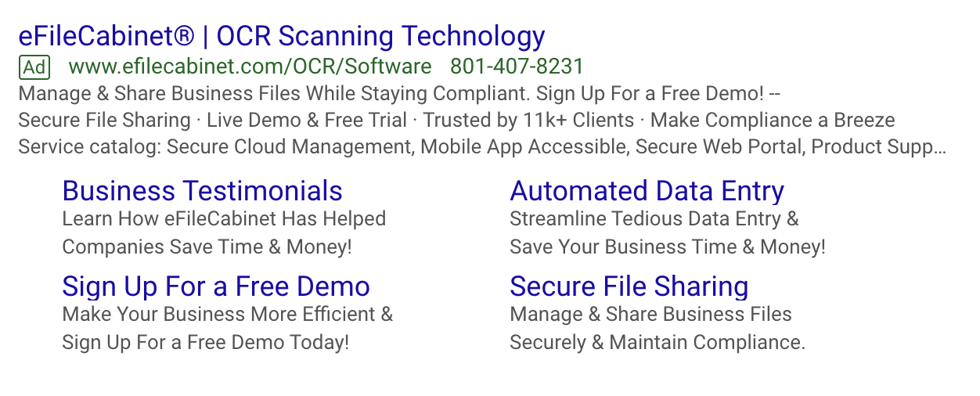
Task: Click the 'Live Demo & Free Trial' callout
Action: coord(307,121)
